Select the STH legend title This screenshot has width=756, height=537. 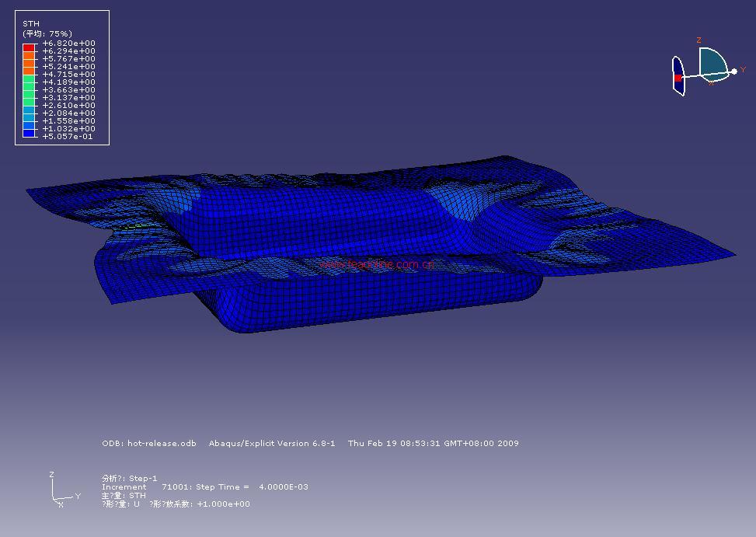coord(31,24)
